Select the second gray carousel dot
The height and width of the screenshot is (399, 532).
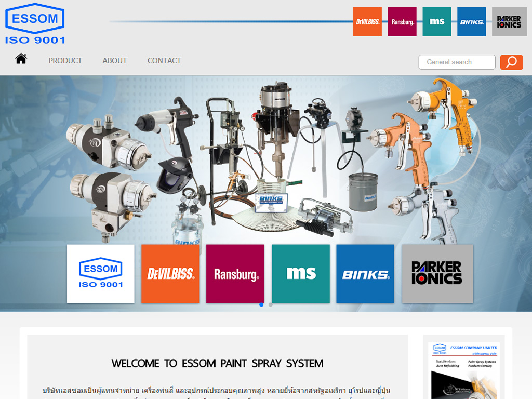(270, 304)
